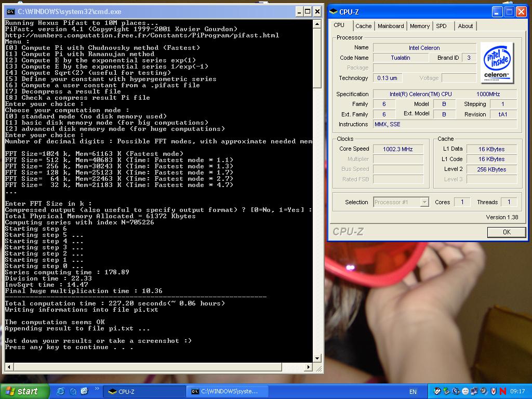Click the 'InvSqrt time : 14.47' line
The height and width of the screenshot is (399, 532).
[46, 285]
